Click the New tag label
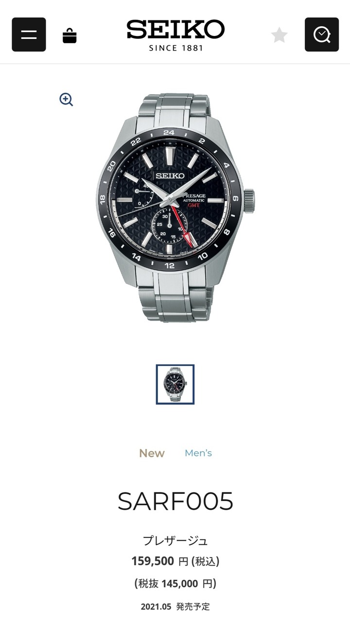350x644 pixels. click(x=152, y=453)
